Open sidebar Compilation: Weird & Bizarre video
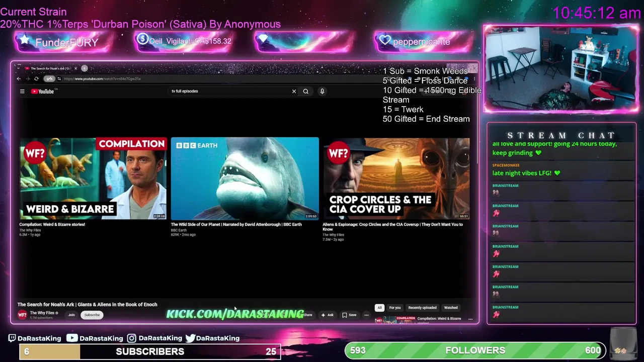 (439, 319)
